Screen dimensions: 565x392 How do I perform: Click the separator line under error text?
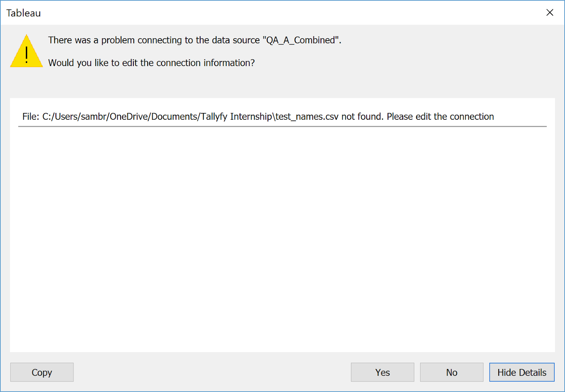(x=282, y=126)
